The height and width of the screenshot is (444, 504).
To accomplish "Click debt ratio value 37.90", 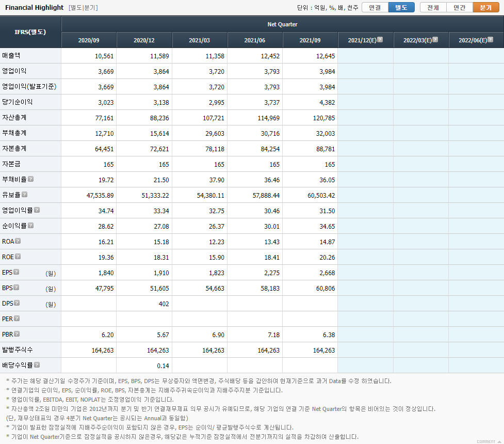I will click(217, 180).
